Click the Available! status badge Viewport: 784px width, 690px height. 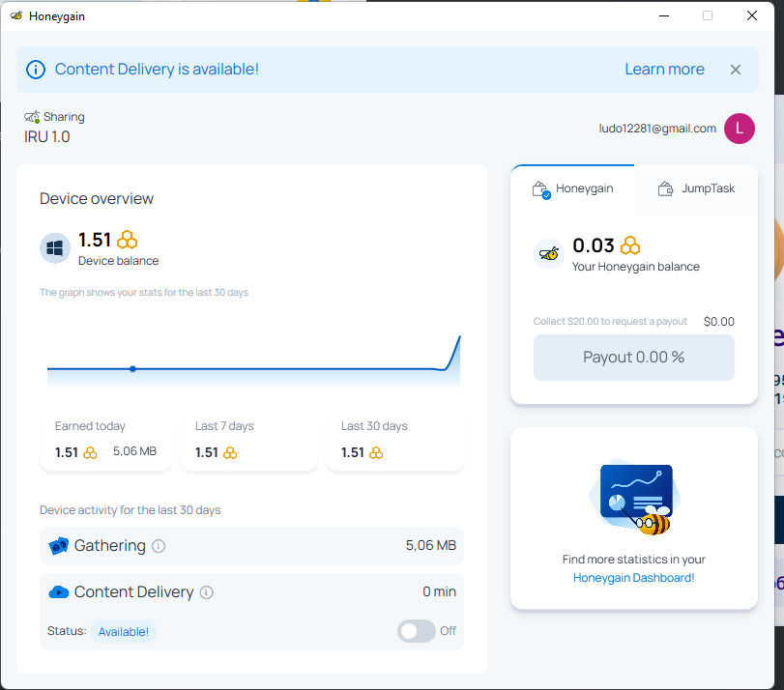pos(124,631)
